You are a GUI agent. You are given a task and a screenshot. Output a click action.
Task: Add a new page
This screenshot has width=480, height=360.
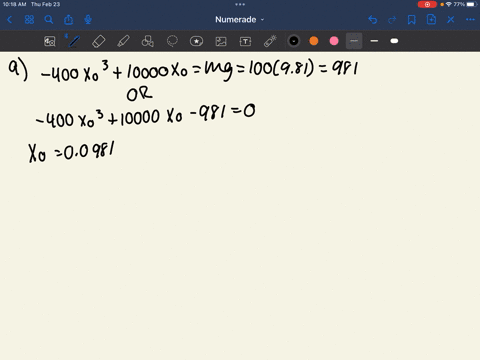point(431,20)
